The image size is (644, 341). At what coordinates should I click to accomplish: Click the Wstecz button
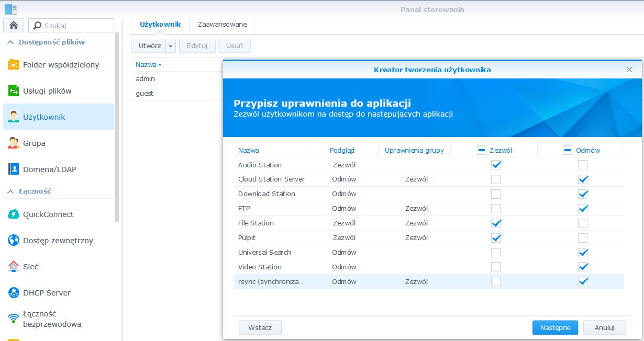[x=260, y=327]
